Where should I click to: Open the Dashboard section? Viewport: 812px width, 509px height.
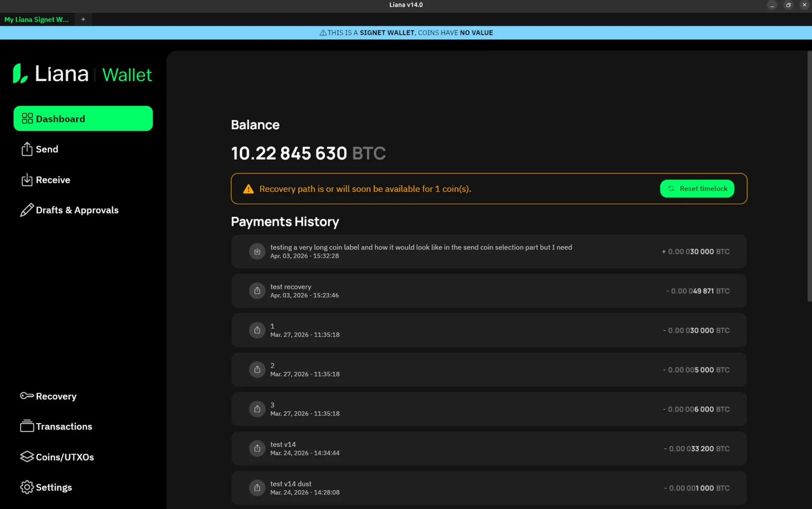point(83,118)
